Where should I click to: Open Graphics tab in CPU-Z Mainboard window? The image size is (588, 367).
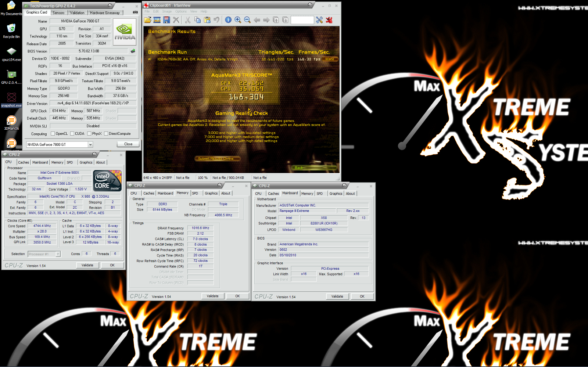(x=336, y=194)
